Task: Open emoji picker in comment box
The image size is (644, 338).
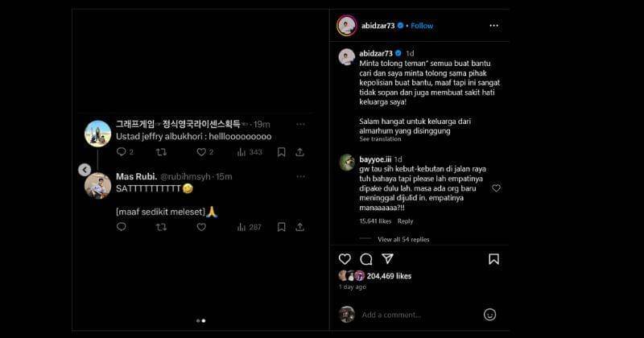Action: click(489, 315)
